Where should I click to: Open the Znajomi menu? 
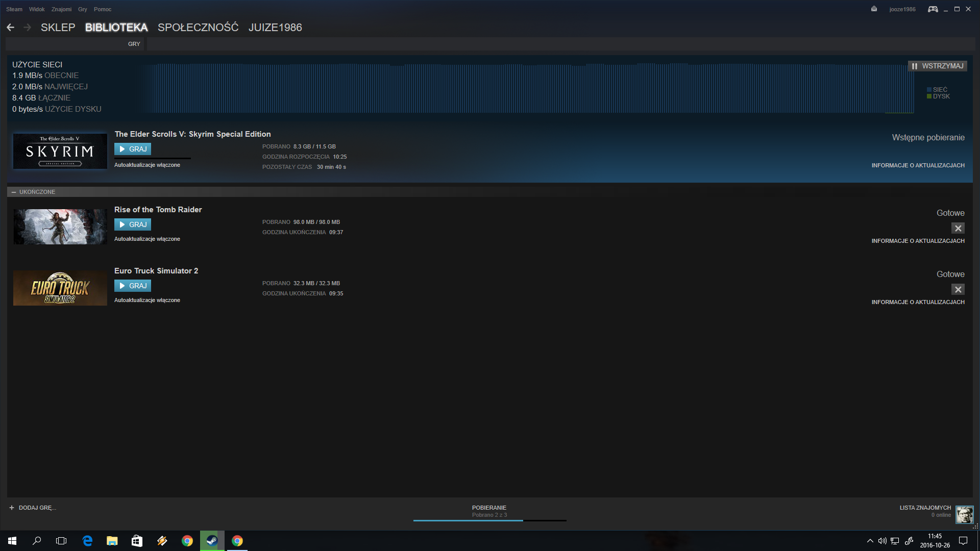pyautogui.click(x=61, y=9)
